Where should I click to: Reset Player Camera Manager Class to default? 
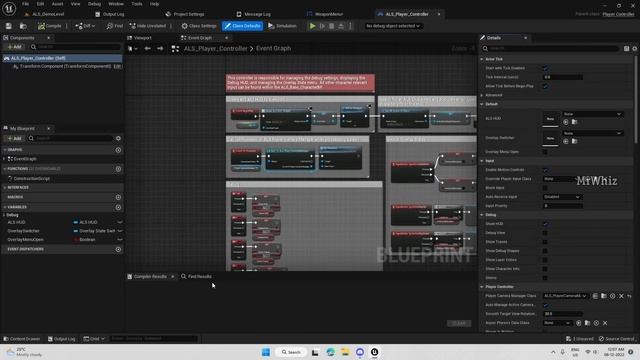630,296
